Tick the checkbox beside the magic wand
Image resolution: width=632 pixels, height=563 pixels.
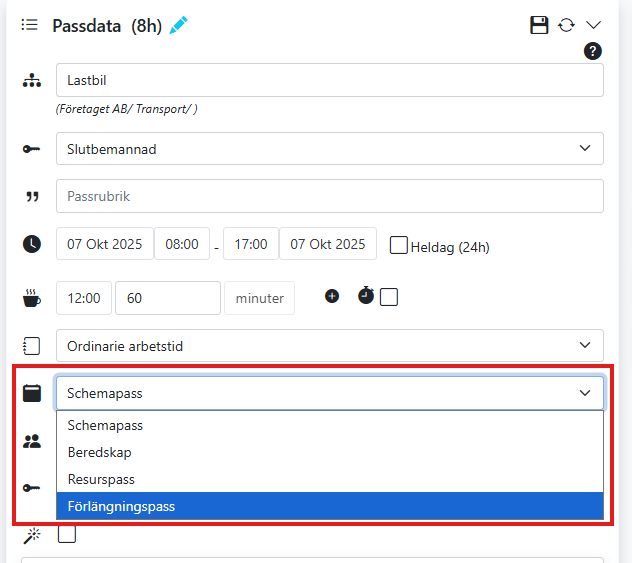(x=67, y=534)
